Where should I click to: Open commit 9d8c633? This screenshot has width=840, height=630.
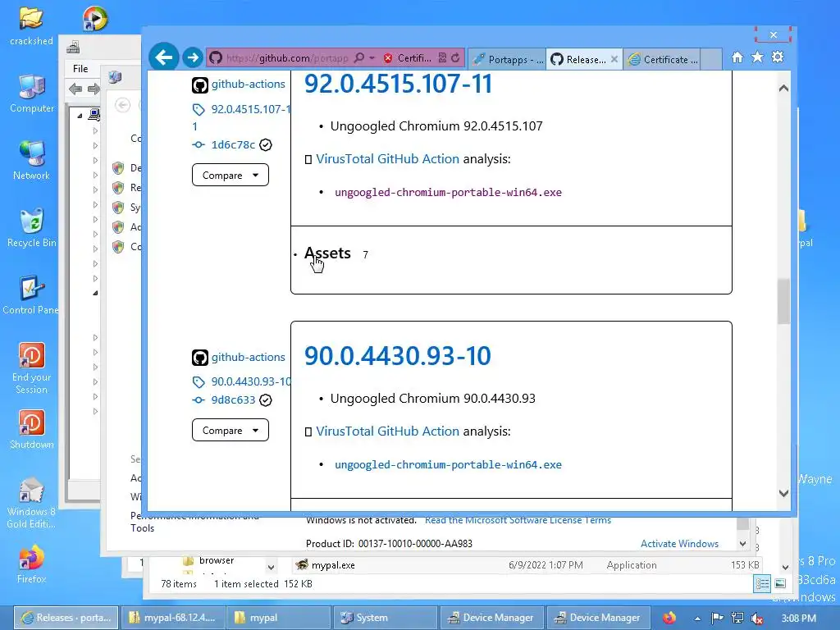233,399
